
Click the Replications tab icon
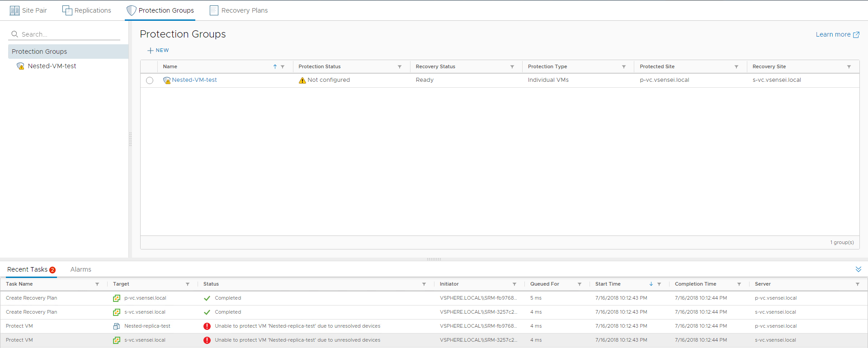pos(67,10)
